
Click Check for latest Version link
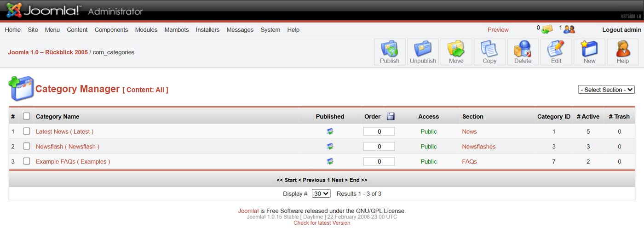click(322, 223)
